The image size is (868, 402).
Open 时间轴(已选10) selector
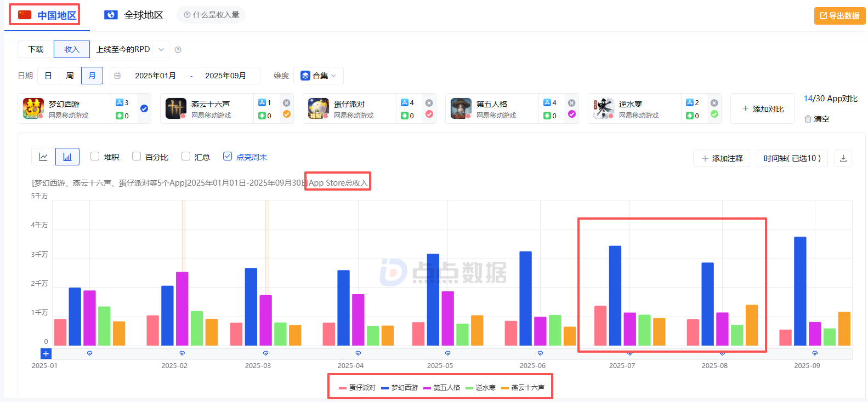click(x=792, y=158)
